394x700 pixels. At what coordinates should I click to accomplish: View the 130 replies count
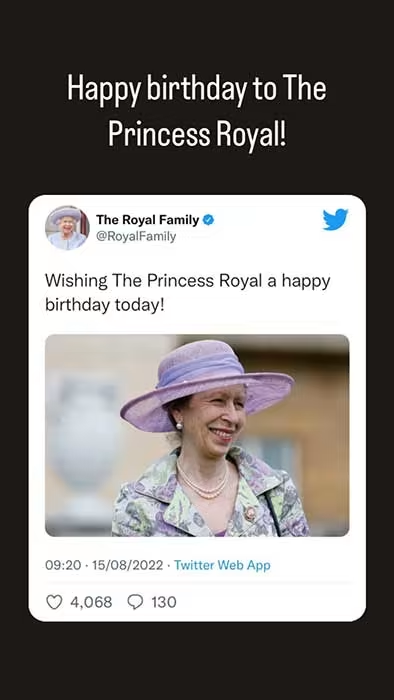point(164,602)
